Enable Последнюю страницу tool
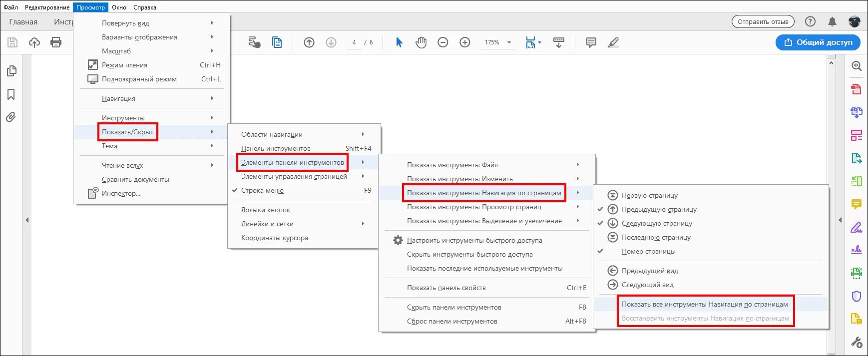The height and width of the screenshot is (356, 868). pyautogui.click(x=711, y=237)
